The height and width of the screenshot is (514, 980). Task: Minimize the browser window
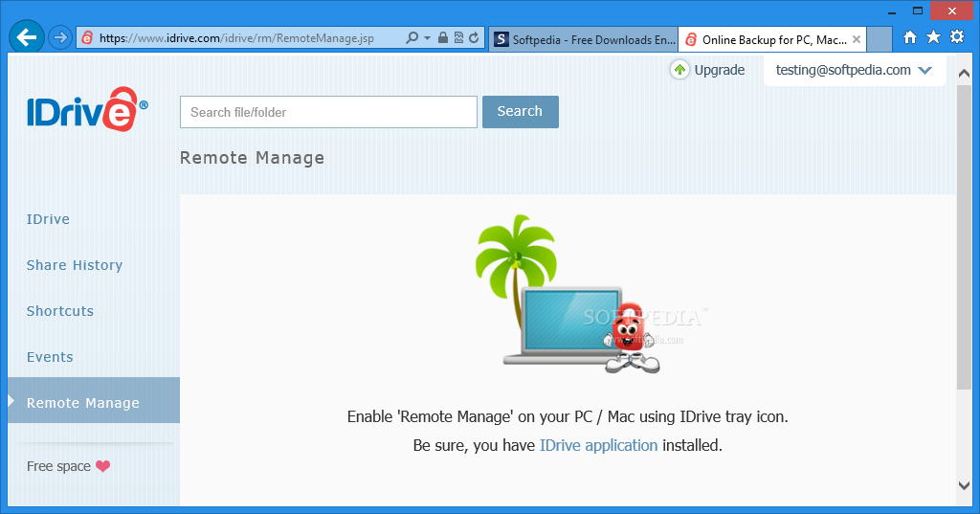(x=892, y=11)
